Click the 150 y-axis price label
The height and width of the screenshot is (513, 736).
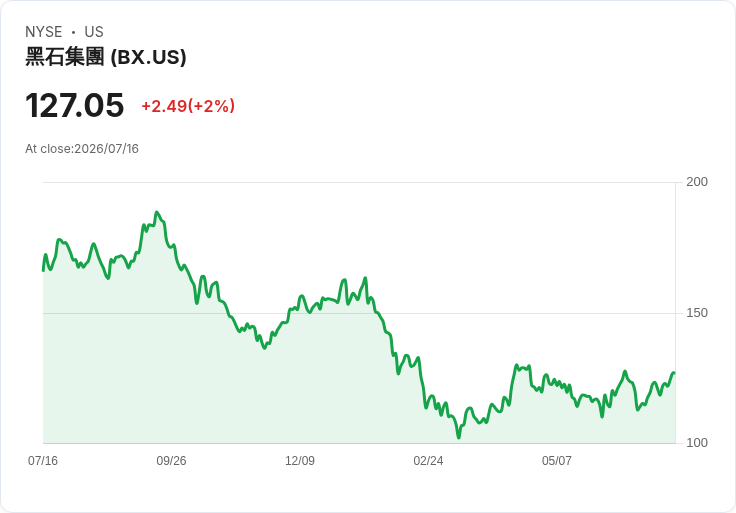(x=697, y=313)
